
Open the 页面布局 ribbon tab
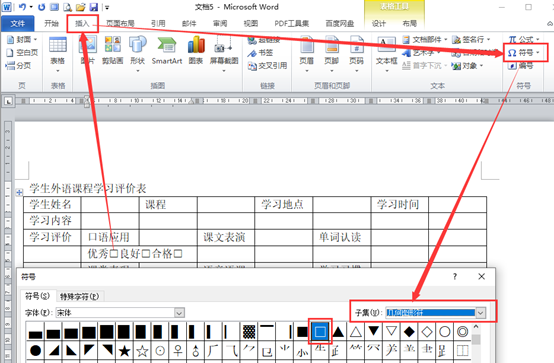point(120,23)
